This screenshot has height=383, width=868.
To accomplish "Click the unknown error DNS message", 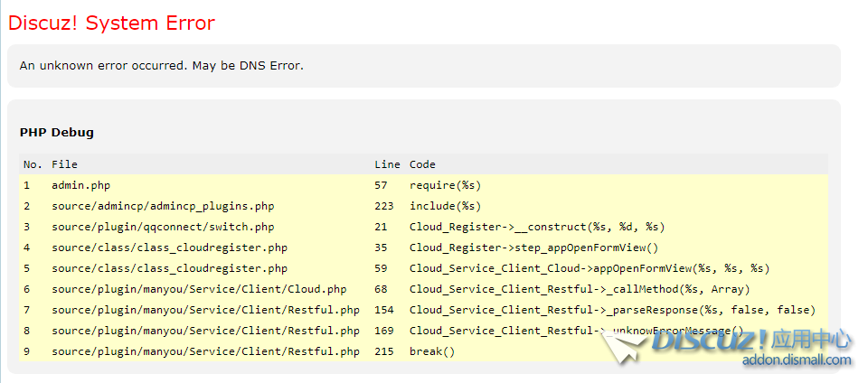I will pos(162,66).
